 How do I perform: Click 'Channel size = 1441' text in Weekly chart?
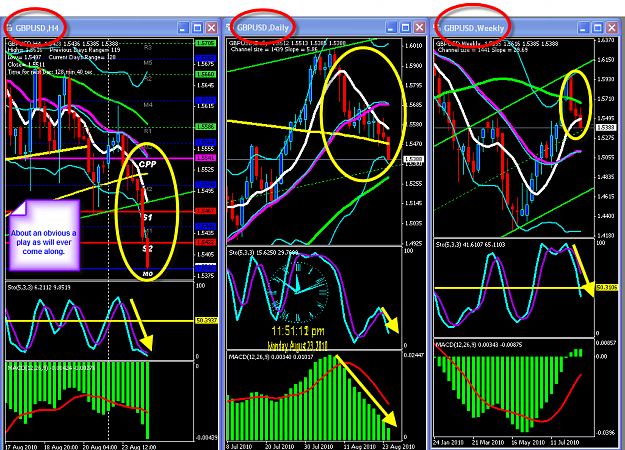point(482,50)
